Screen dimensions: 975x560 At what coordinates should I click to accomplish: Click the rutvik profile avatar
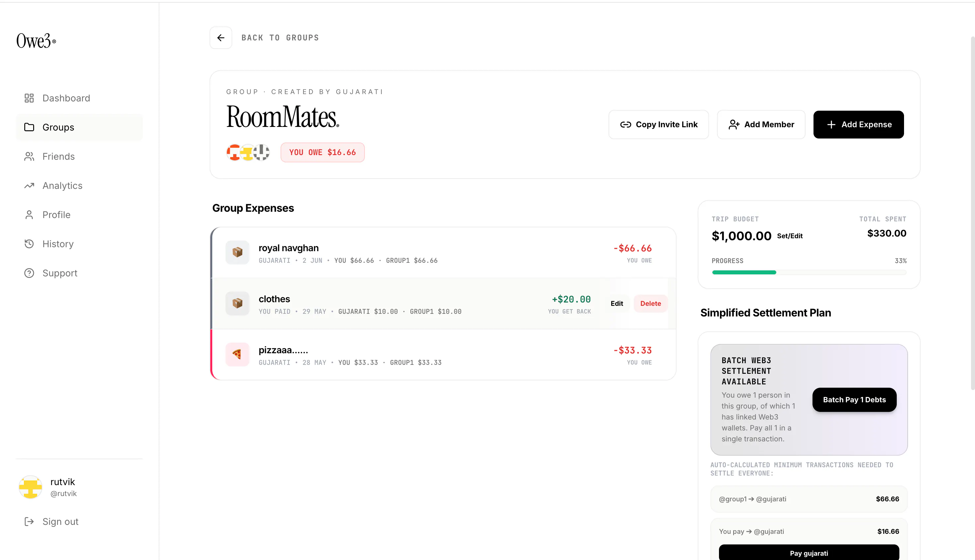tap(31, 487)
